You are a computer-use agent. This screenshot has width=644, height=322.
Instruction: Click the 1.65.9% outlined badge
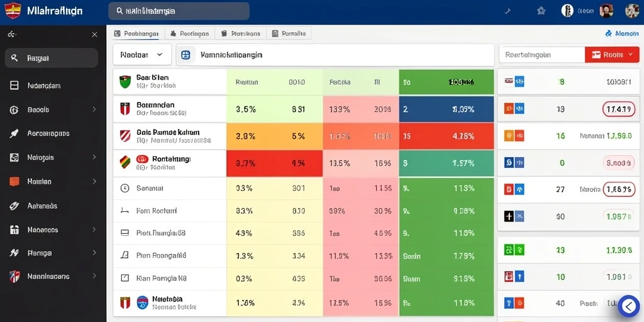coord(619,189)
